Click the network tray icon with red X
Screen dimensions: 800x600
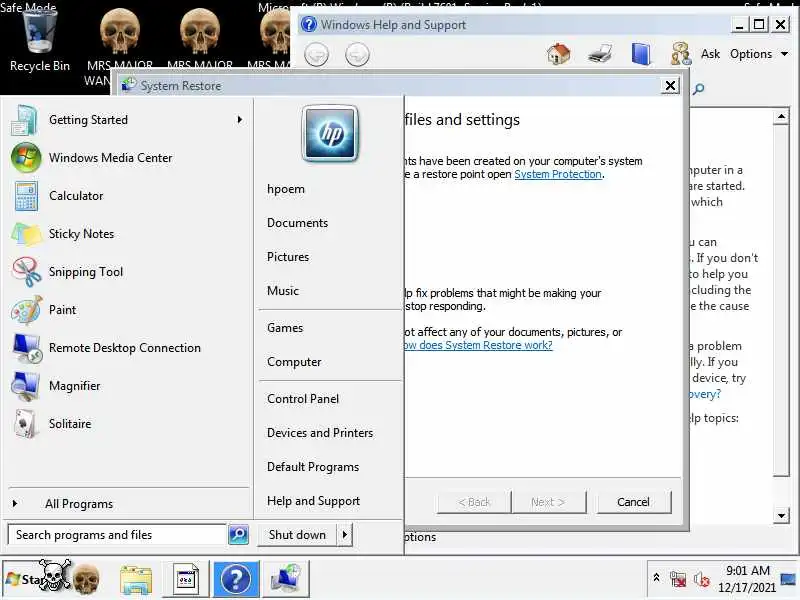click(x=678, y=579)
